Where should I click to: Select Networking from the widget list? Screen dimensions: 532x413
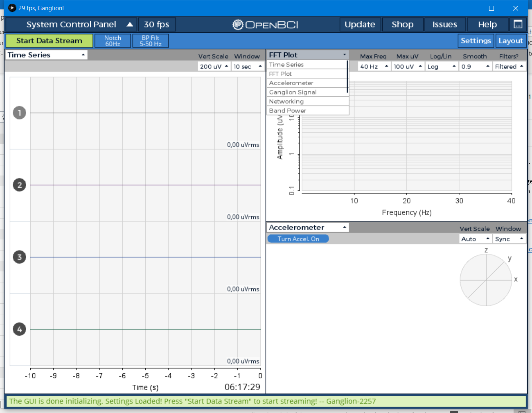[286, 101]
